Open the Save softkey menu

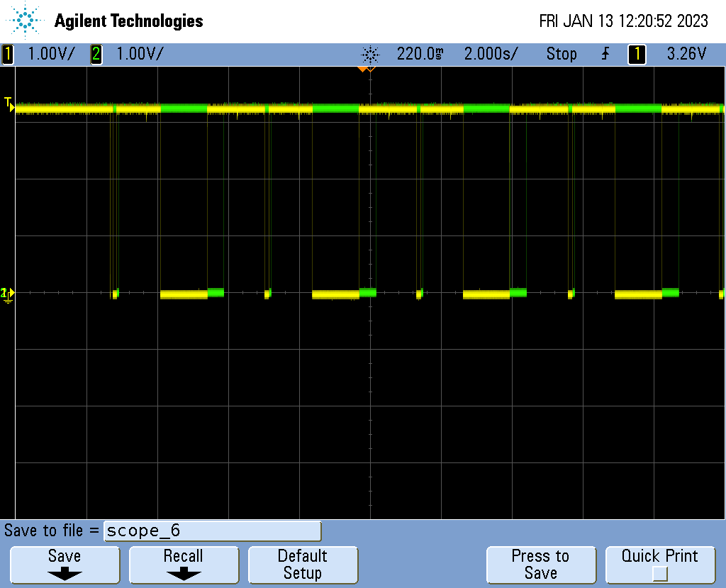[x=64, y=565]
